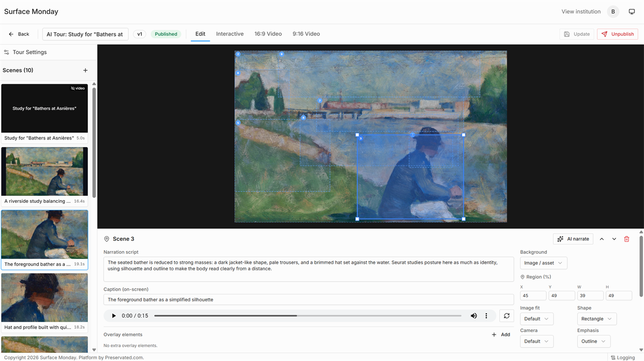Mute the narration audio volume
644x361 pixels.
(x=473, y=316)
